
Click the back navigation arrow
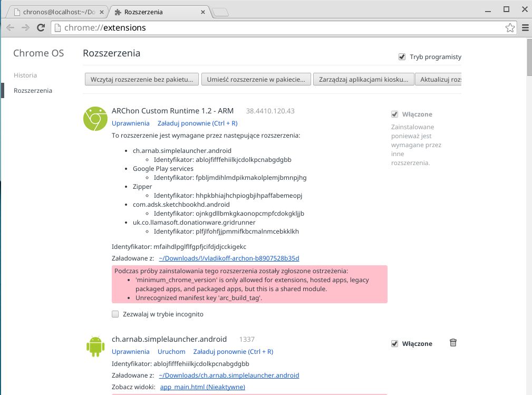pos(10,27)
